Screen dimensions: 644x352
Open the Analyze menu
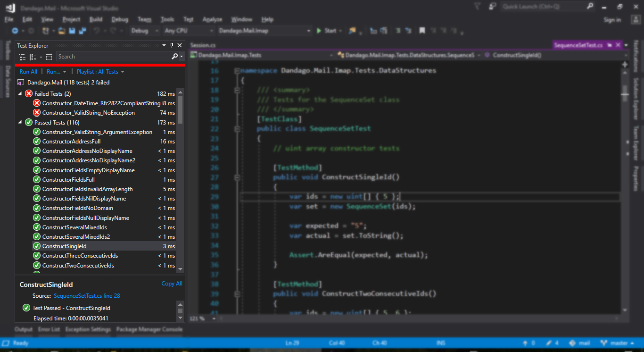click(x=212, y=19)
